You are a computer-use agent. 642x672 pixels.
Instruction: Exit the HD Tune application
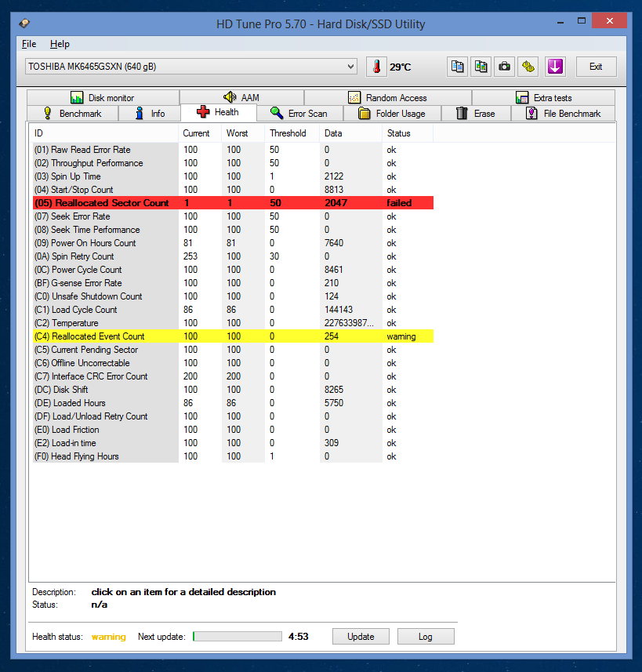(x=596, y=67)
